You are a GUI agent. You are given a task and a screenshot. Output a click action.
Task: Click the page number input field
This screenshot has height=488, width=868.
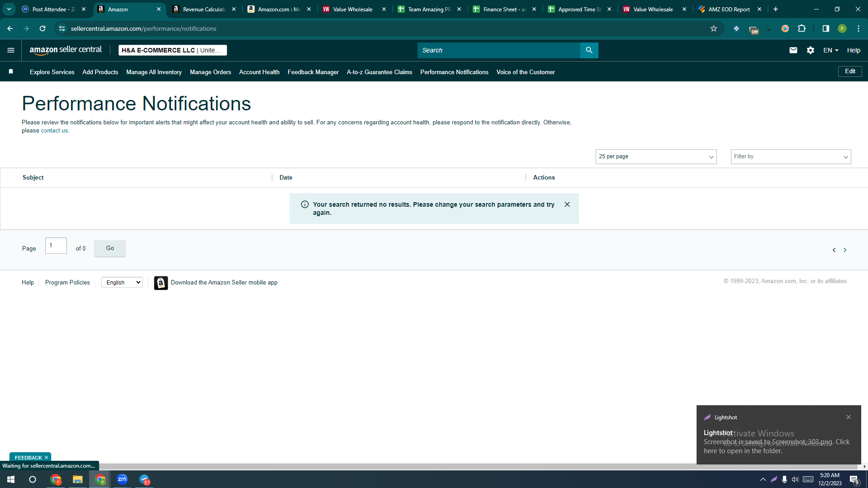pos(56,246)
